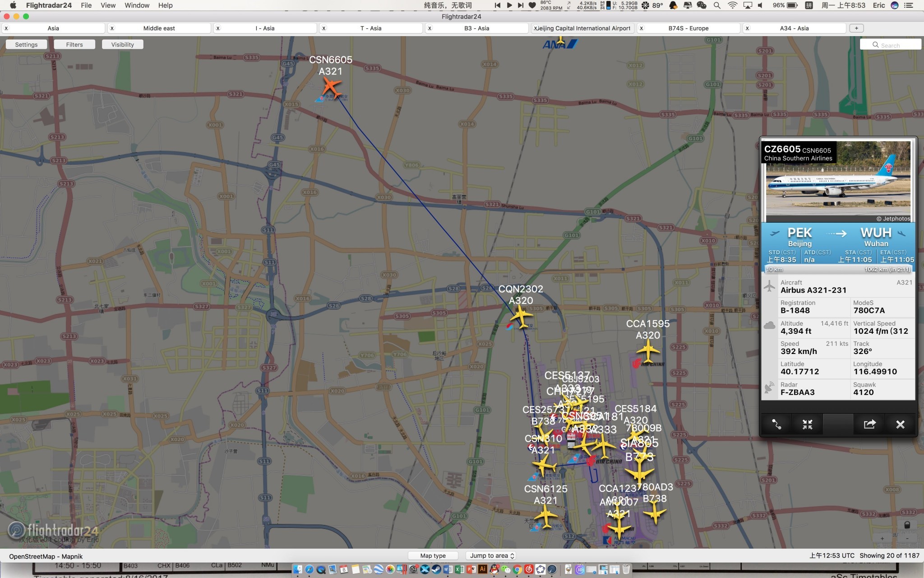The image size is (924, 578).
Task: Zoom out with the map minus button
Action: tap(907, 538)
